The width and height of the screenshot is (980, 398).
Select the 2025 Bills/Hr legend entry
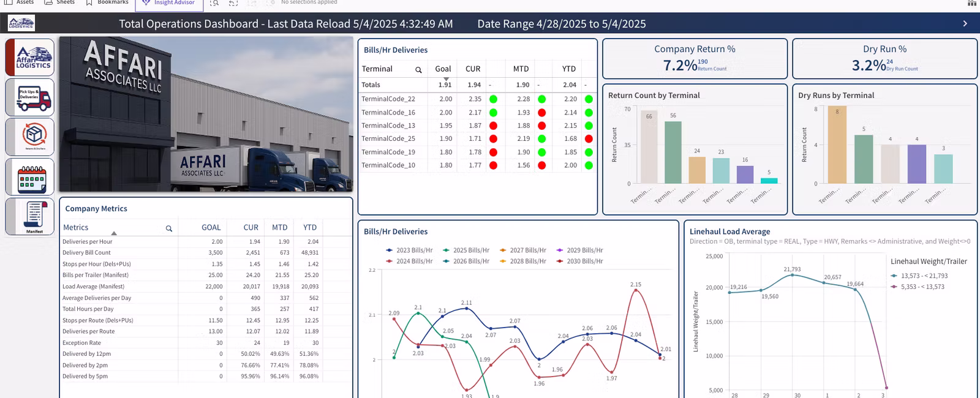point(466,250)
